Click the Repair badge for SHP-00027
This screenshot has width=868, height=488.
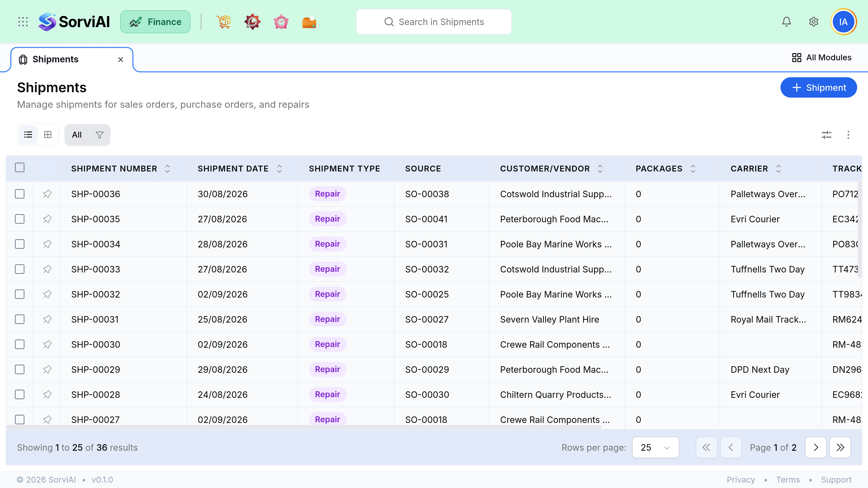coord(328,419)
